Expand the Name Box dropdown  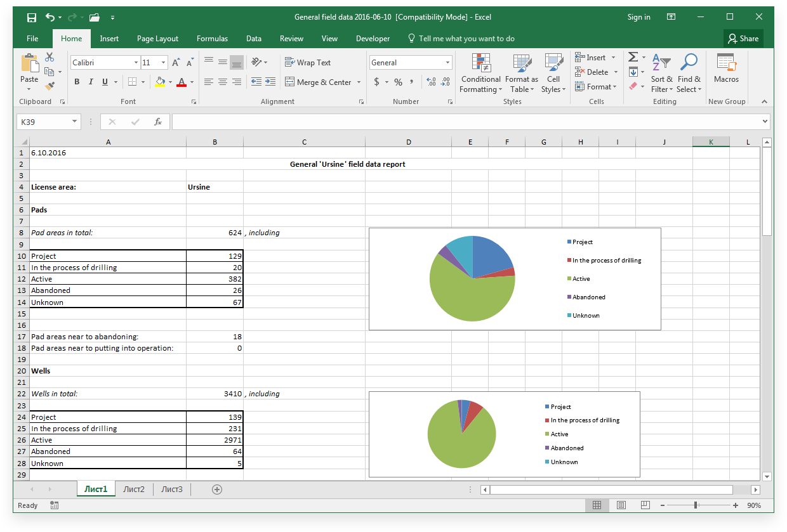[74, 122]
